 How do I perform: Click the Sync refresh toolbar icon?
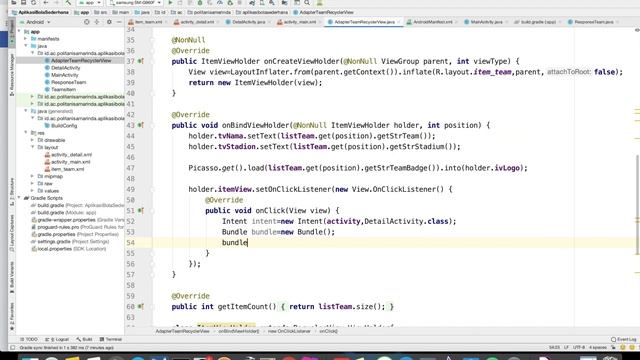(x=33, y=3)
